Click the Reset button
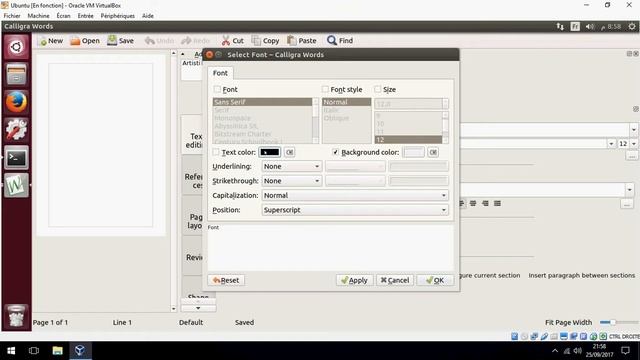Image resolution: width=640 pixels, height=360 pixels. 226,280
